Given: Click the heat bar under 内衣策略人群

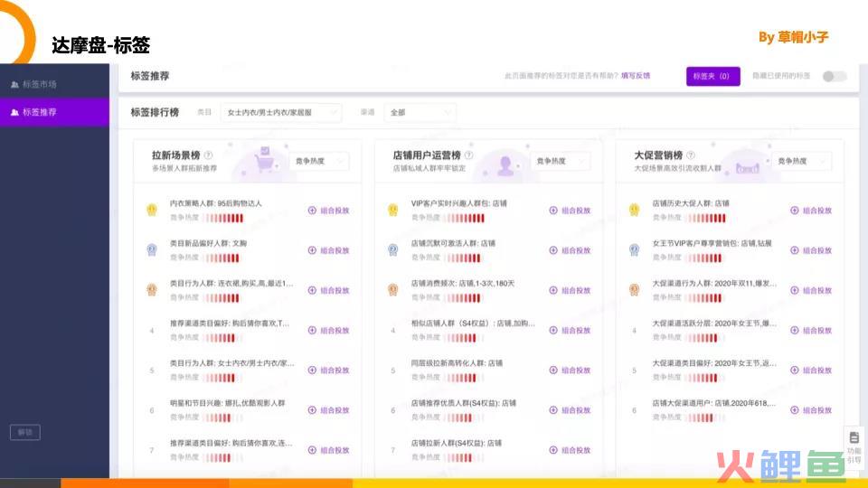Looking at the screenshot, I should (x=223, y=218).
